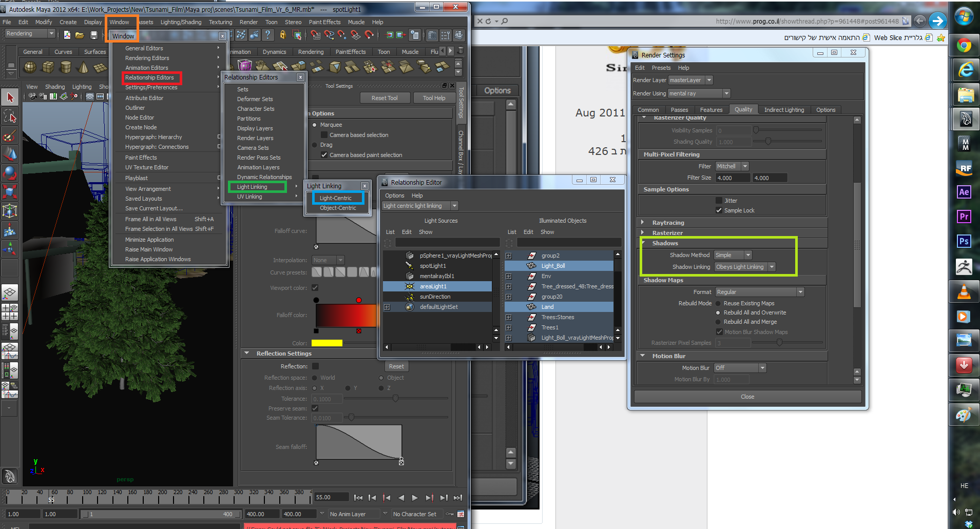This screenshot has height=529, width=980.
Task: Toggle the Viewport color checkbox
Action: [315, 288]
